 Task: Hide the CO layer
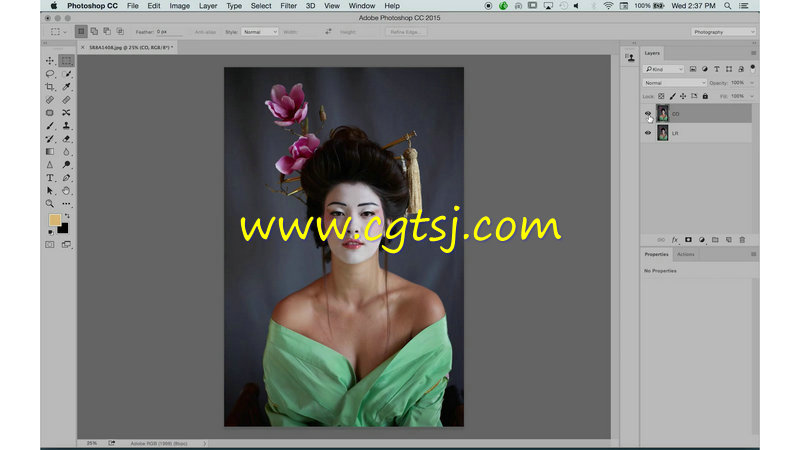(x=648, y=114)
